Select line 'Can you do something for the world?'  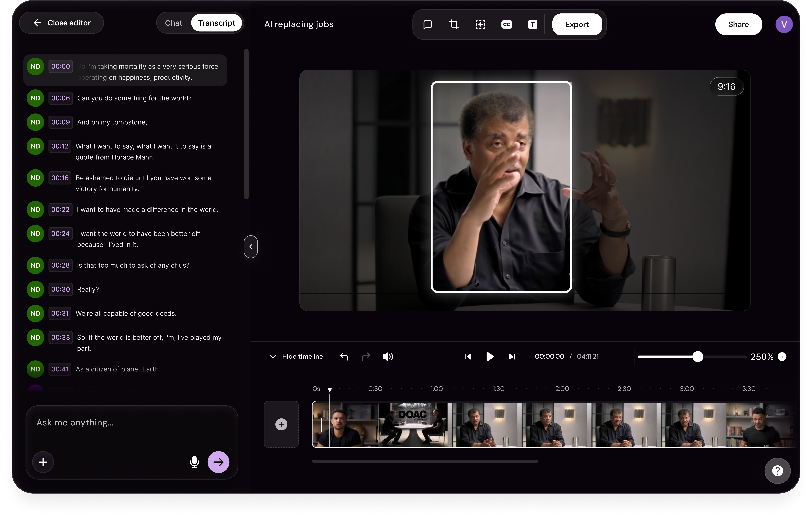134,98
